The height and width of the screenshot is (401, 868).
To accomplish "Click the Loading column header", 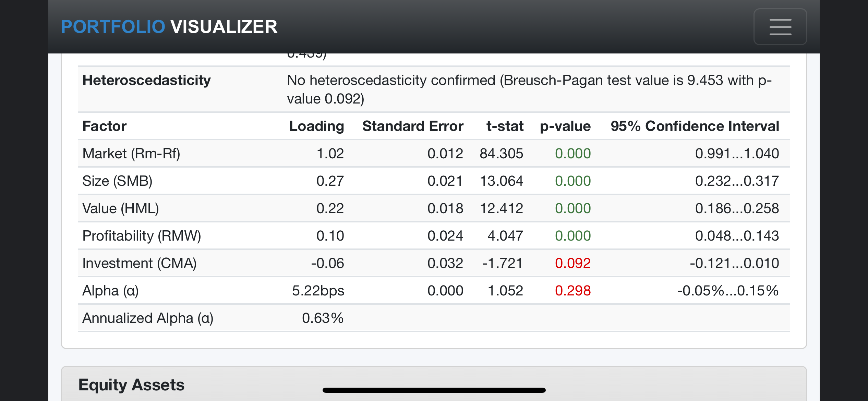I will [x=316, y=126].
